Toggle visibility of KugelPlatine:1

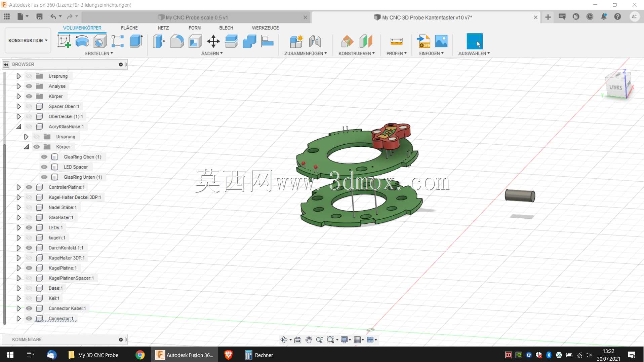pyautogui.click(x=29, y=268)
